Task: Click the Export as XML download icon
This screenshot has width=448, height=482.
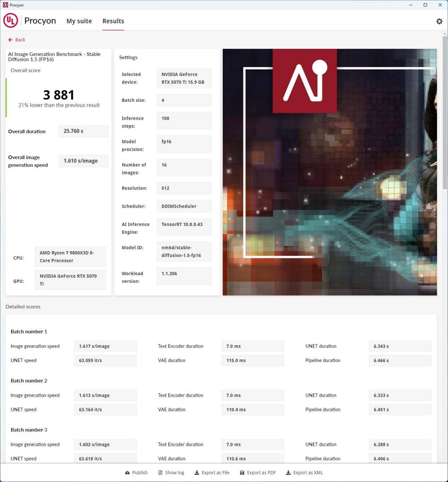Action: click(288, 473)
